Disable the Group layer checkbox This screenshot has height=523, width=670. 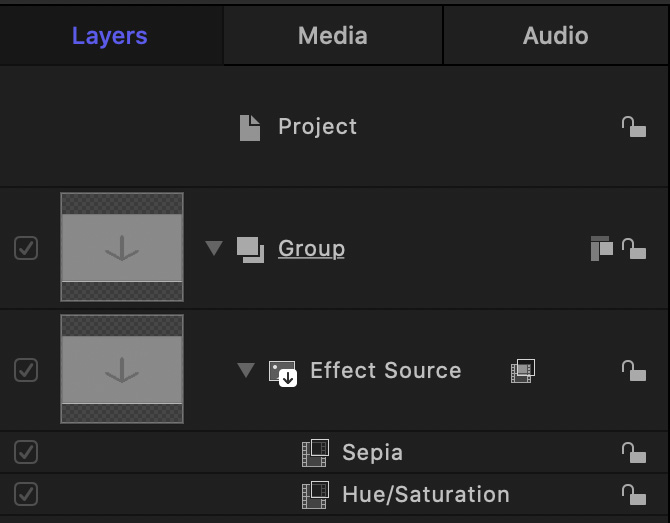(x=26, y=248)
